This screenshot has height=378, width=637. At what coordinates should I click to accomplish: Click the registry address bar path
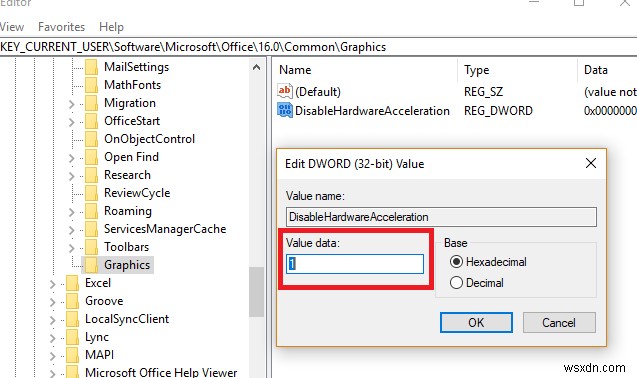193,47
